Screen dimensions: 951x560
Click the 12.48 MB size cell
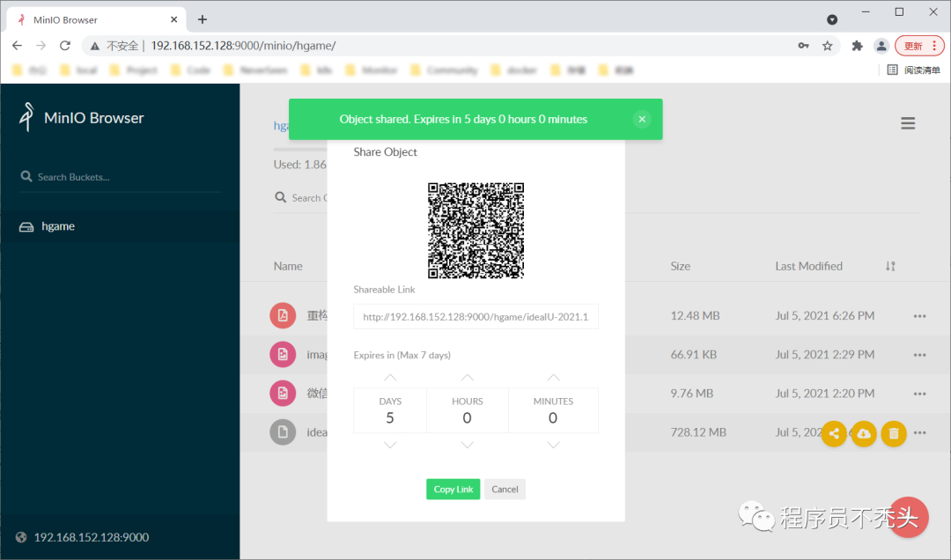[695, 315]
